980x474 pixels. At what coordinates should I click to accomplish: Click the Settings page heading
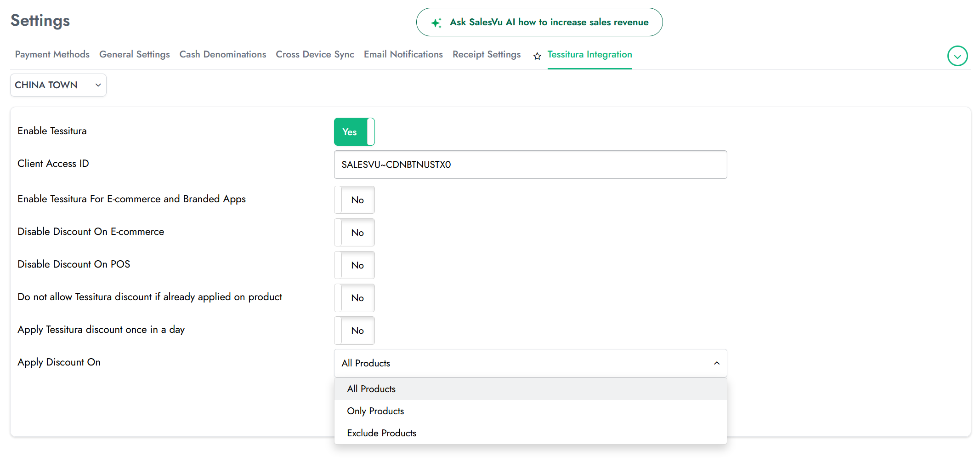click(x=40, y=21)
